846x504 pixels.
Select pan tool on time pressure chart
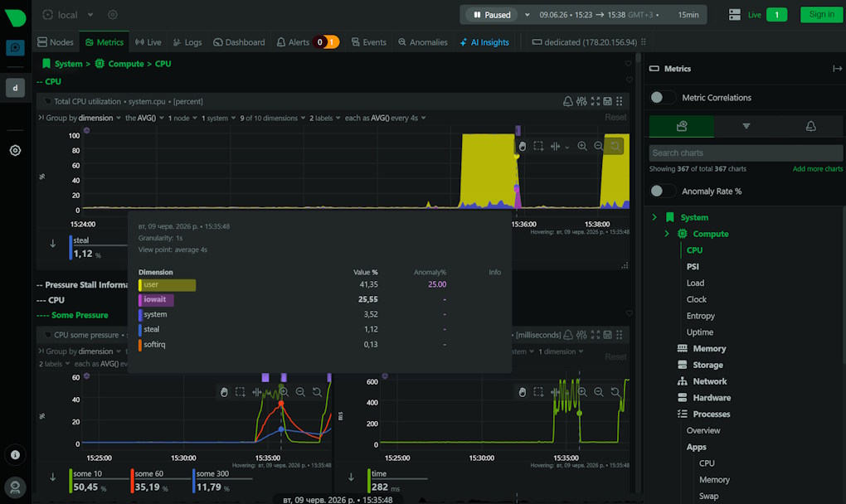pyautogui.click(x=523, y=392)
